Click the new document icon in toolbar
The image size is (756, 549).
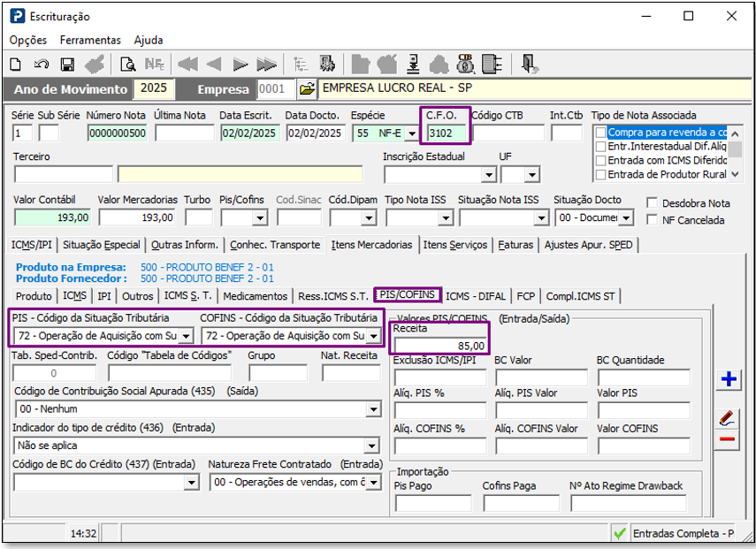click(15, 64)
